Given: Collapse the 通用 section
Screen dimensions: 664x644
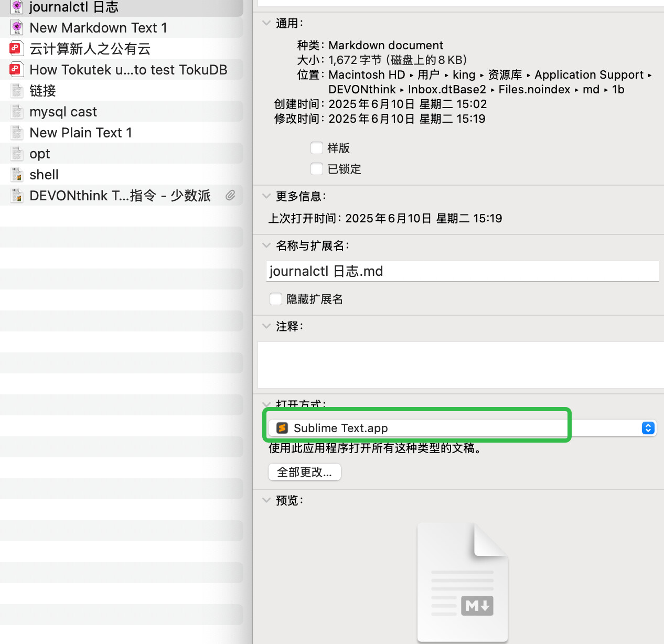Looking at the screenshot, I should (x=266, y=23).
